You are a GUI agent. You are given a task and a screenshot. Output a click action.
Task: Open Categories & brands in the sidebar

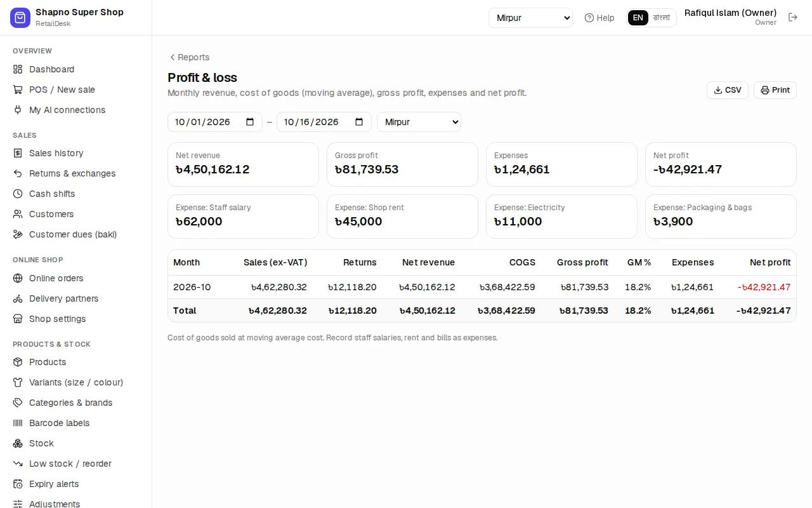click(76, 403)
